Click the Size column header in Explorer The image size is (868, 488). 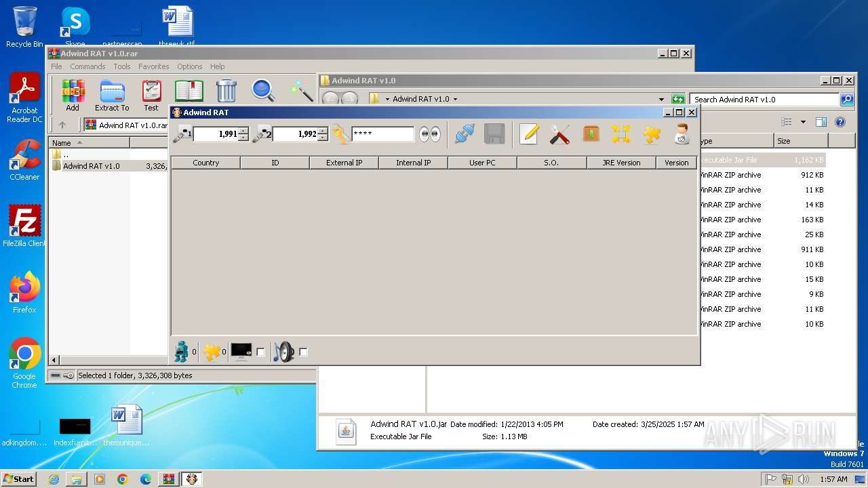tap(801, 141)
